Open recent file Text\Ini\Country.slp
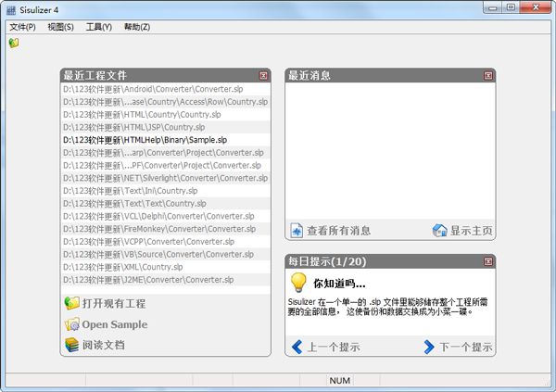556x392 pixels. [x=166, y=191]
